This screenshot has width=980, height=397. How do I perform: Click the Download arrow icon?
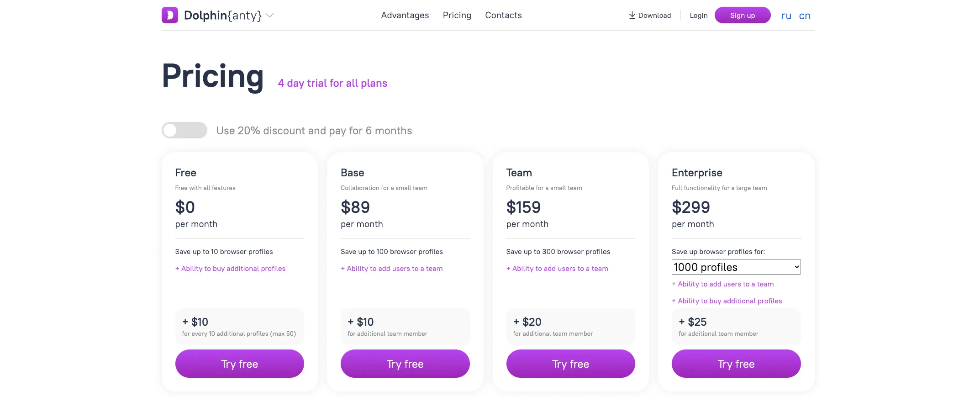[632, 15]
